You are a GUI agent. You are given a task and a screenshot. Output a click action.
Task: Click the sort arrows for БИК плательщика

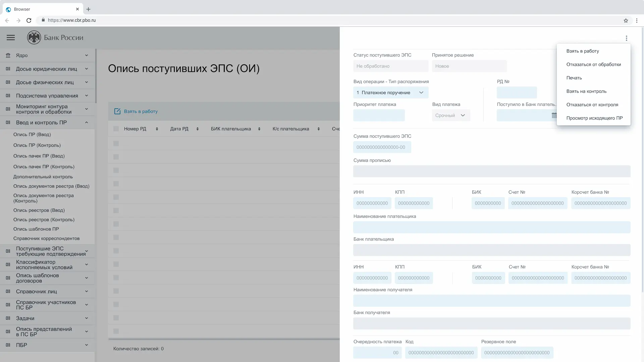coord(259,129)
